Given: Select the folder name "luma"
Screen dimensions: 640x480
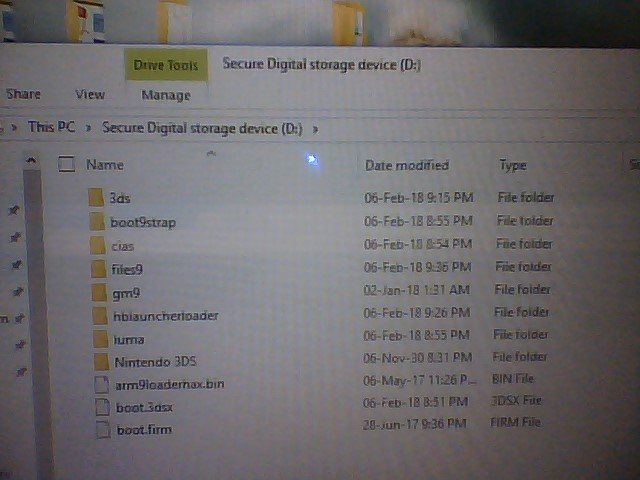Looking at the screenshot, I should 129,340.
